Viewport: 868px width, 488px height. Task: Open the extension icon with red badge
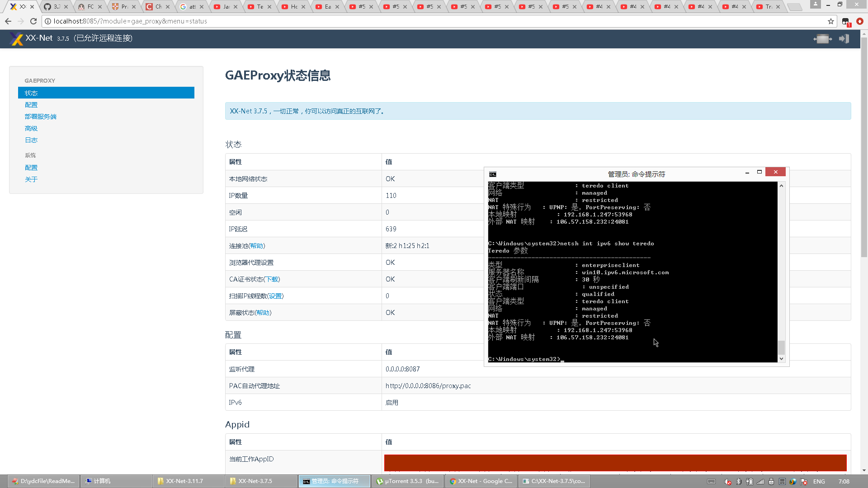coord(846,22)
